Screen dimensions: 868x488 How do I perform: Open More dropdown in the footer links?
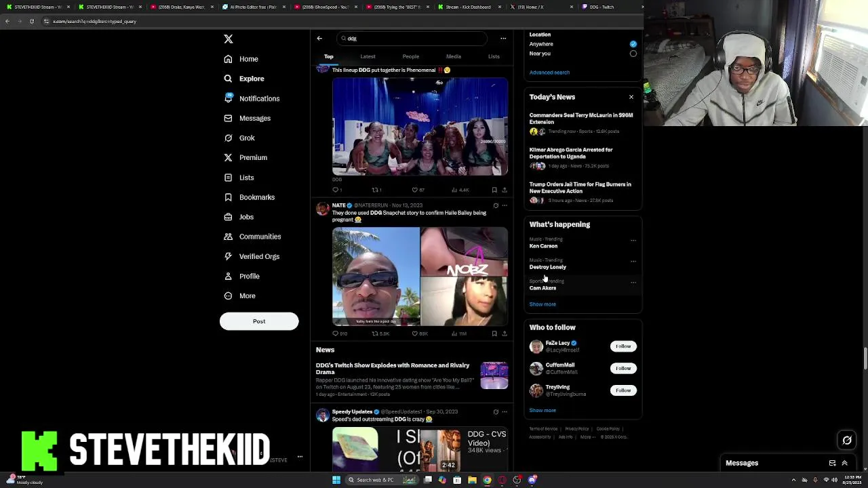coord(588,437)
